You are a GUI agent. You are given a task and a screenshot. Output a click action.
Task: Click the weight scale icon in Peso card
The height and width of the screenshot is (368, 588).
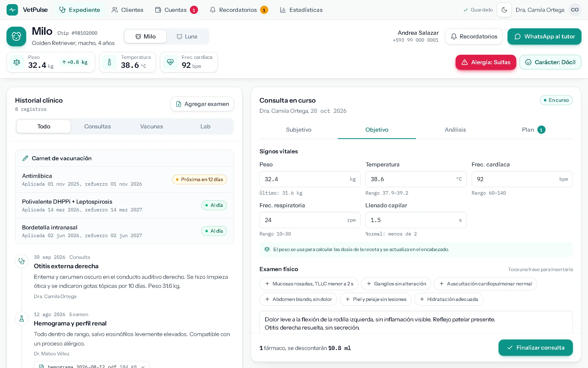[17, 62]
